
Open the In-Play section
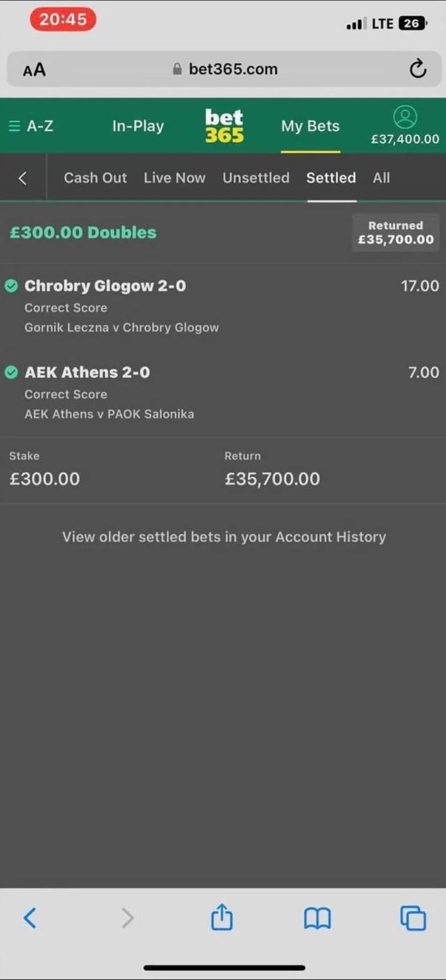[138, 126]
